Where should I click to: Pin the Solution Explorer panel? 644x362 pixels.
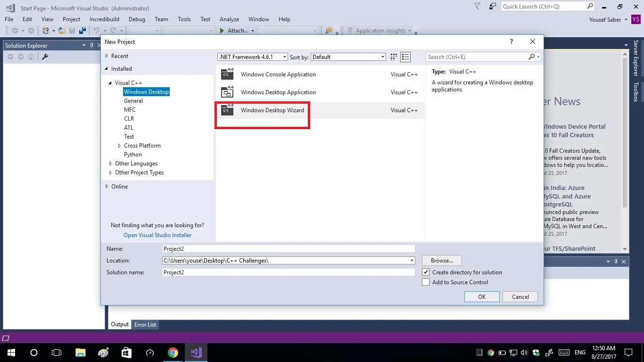(x=91, y=45)
